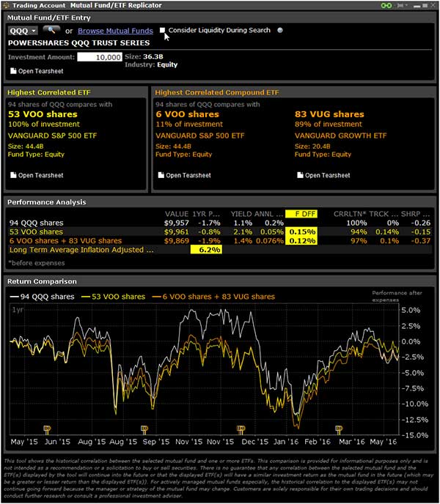Edit the Investment Amount field

(x=100, y=57)
